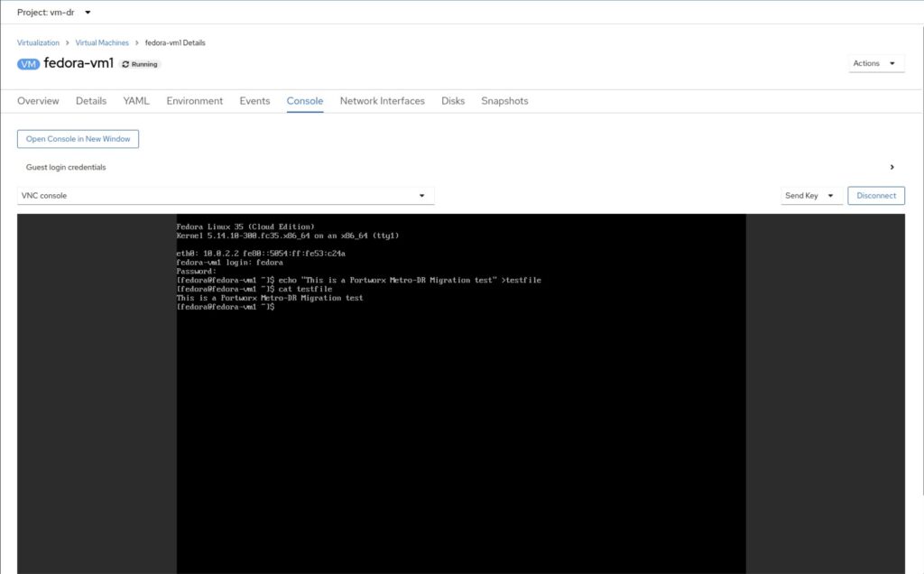Viewport: 924px width, 574px height.
Task: Click the Disconnect button
Action: (875, 196)
